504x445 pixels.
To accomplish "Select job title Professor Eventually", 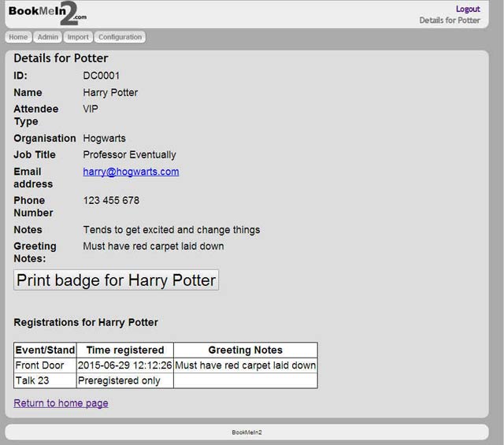I will 129,154.
